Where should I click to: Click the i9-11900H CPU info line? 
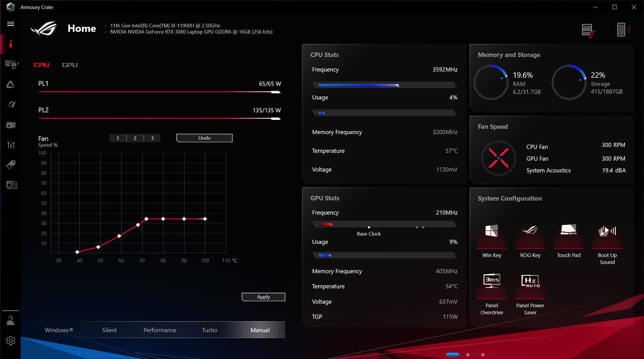tap(165, 25)
